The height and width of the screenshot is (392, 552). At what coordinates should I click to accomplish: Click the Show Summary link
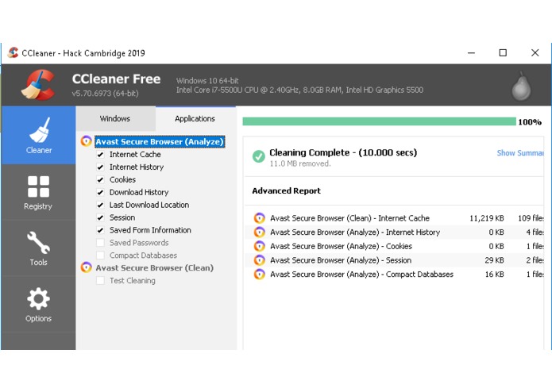coord(520,153)
